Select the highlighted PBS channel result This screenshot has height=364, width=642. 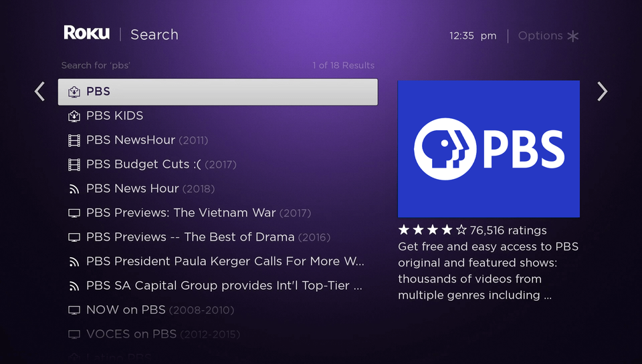218,92
